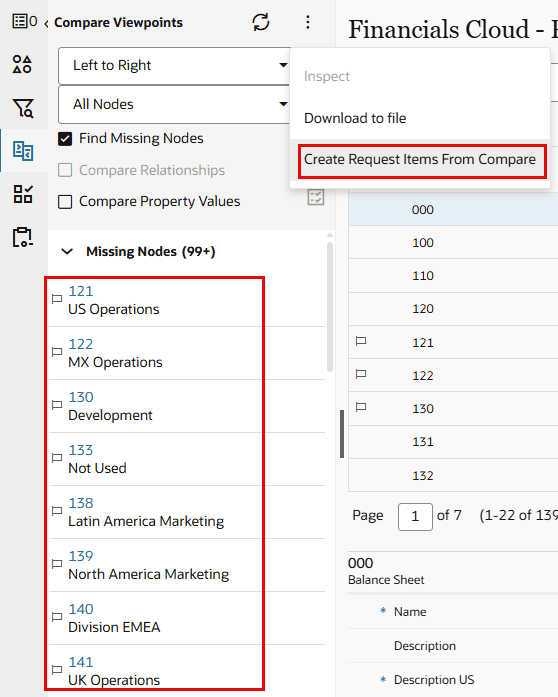The height and width of the screenshot is (697, 558).
Task: Click flag icon next to 122 MX Operations
Action: point(57,352)
